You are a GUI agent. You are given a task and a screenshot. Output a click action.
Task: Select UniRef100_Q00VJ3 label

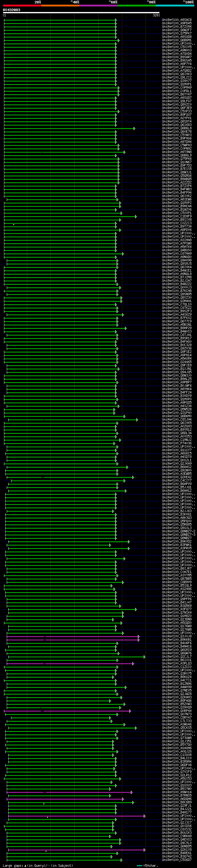click(x=177, y=288)
